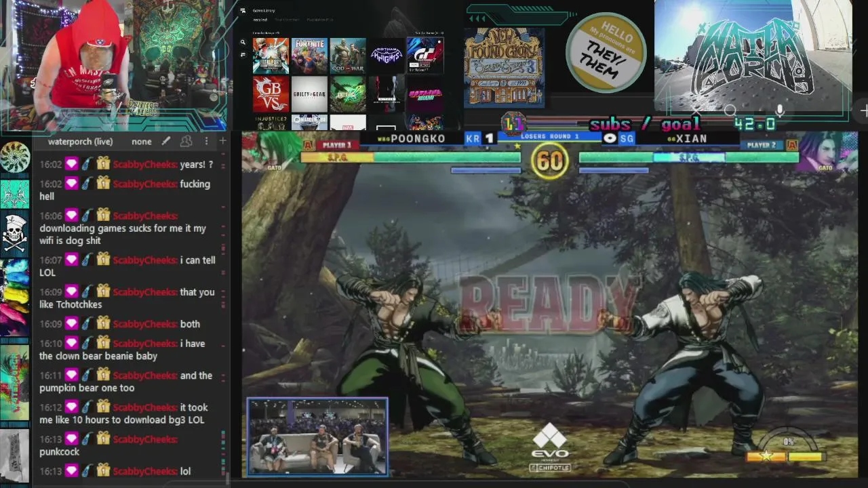Image resolution: width=868 pixels, height=488 pixels.
Task: Open the God of War tile
Action: coord(348,56)
